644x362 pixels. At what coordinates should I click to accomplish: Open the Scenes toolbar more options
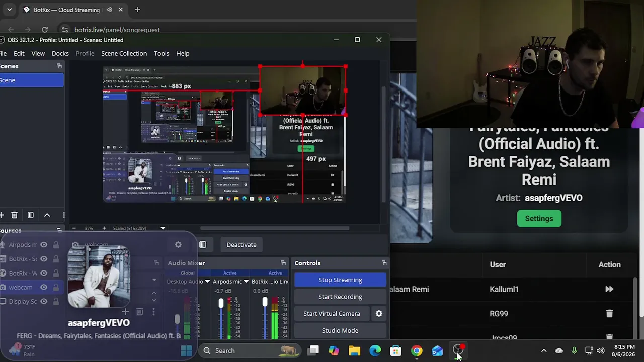[x=63, y=215]
